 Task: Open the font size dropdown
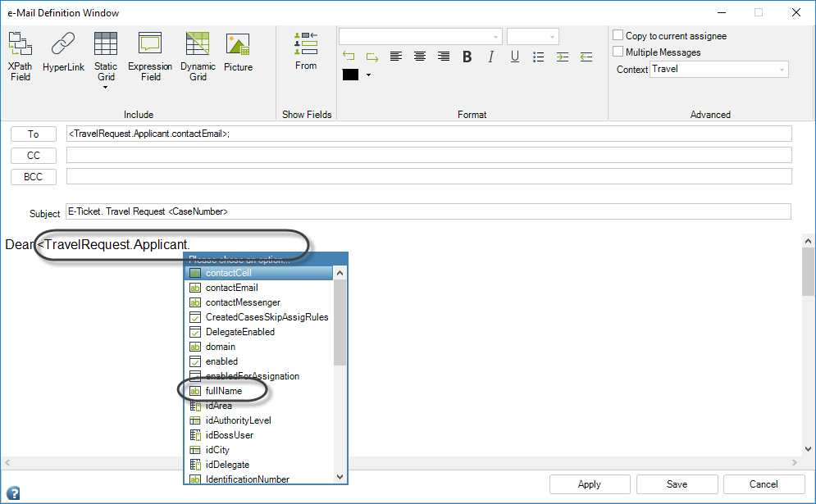coord(533,36)
